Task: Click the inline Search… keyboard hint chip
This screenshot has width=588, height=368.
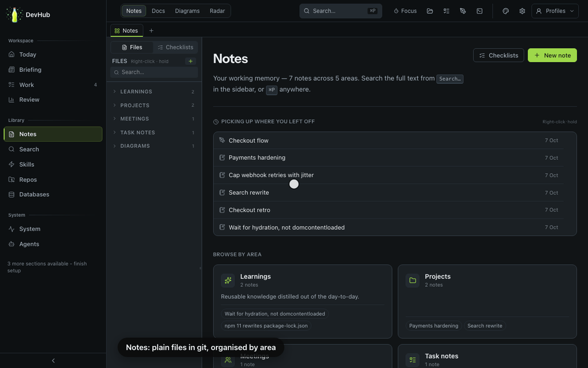Action: click(x=450, y=79)
